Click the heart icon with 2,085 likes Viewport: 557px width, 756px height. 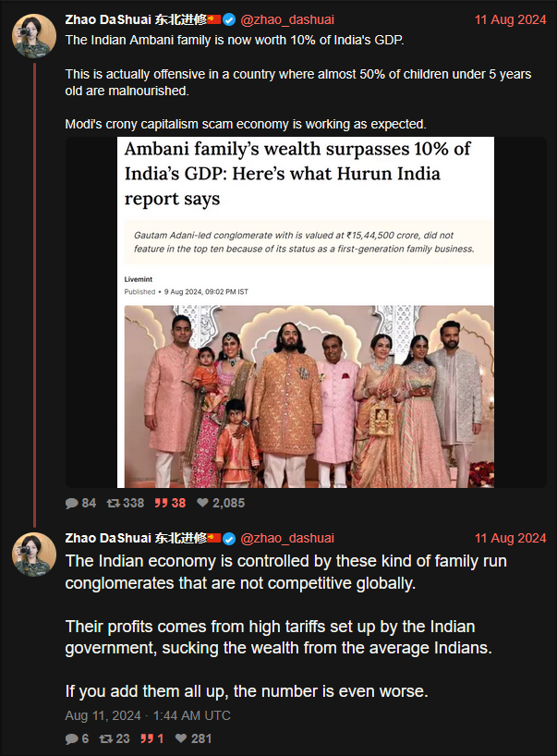click(202, 504)
